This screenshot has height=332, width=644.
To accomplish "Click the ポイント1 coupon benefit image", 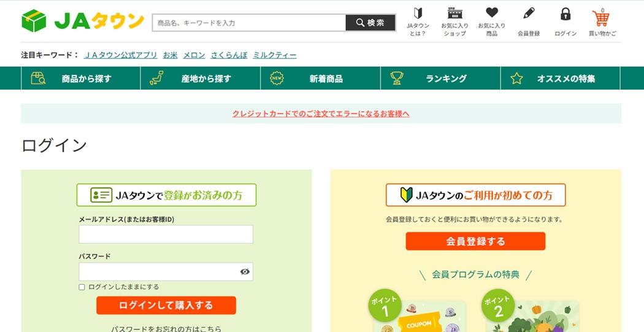I will 417,311.
